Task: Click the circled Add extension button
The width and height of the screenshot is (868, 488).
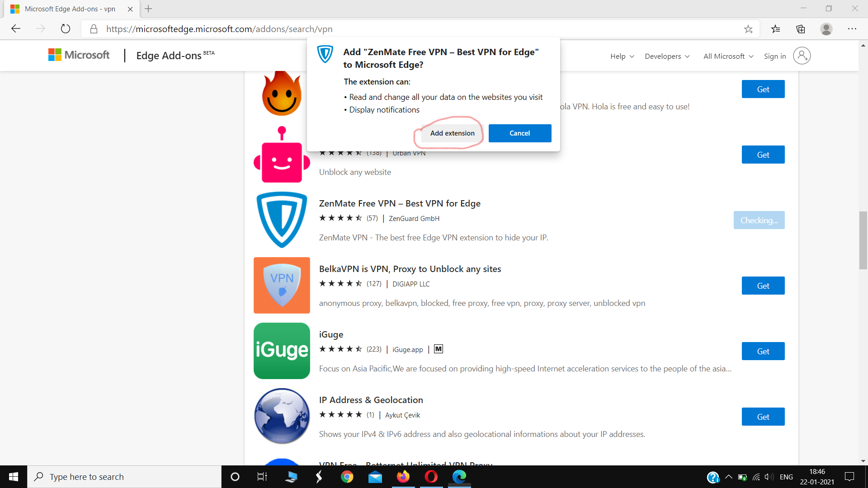Action: tap(452, 133)
